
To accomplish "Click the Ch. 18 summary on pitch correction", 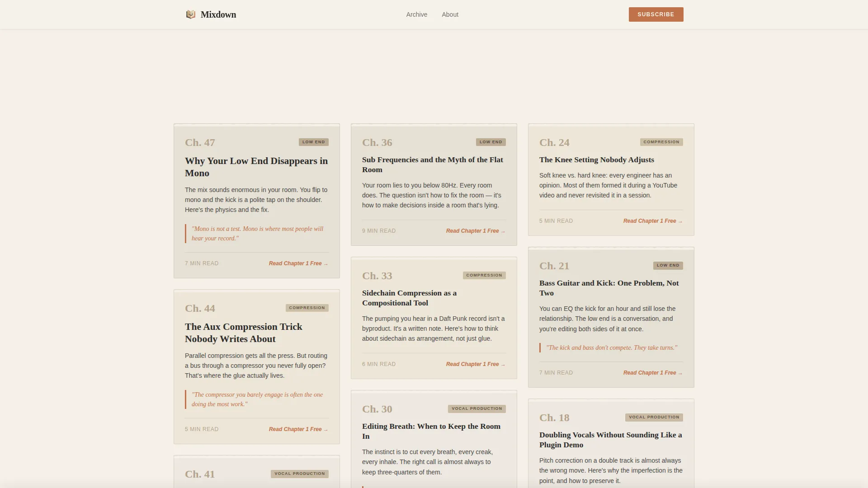I will (611, 470).
